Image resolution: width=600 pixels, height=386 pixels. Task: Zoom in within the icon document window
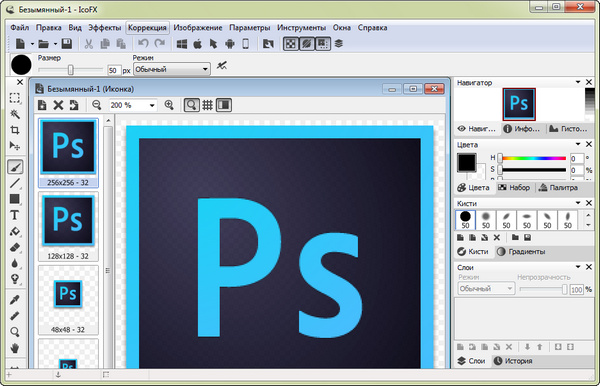[169, 105]
